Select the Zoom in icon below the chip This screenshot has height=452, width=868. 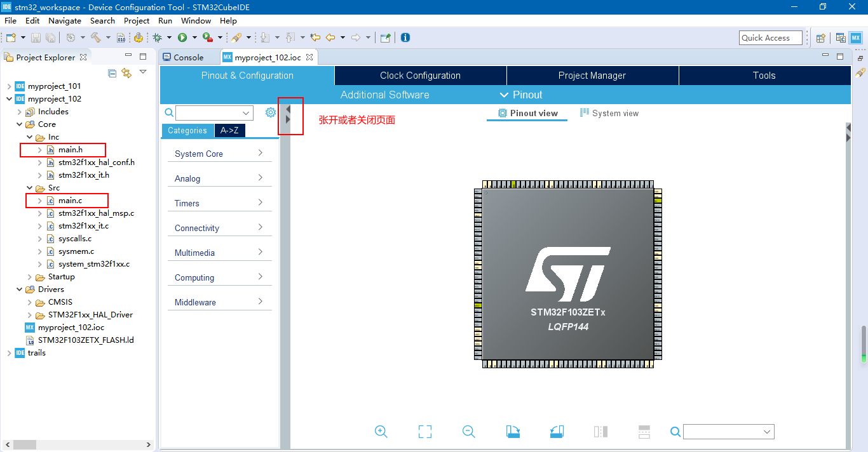point(381,431)
